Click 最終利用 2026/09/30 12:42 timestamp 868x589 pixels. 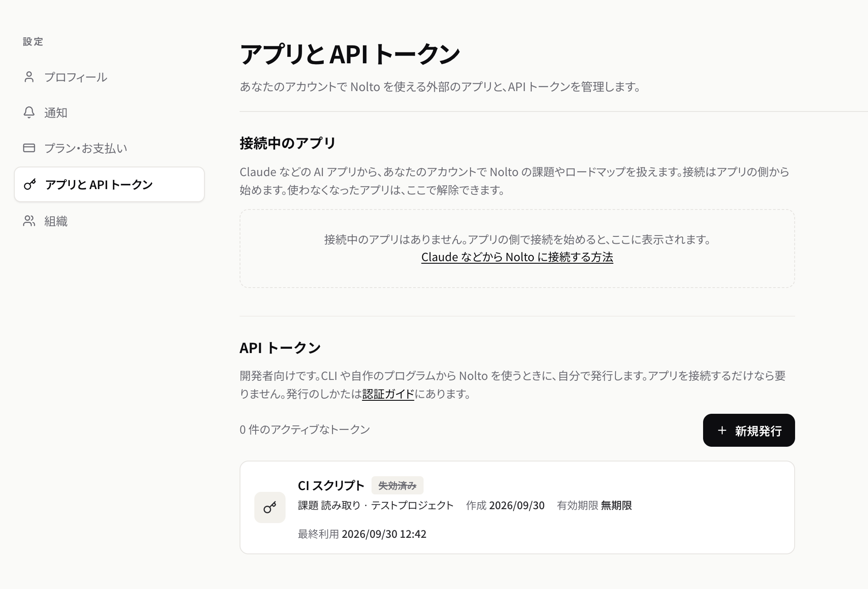[362, 534]
